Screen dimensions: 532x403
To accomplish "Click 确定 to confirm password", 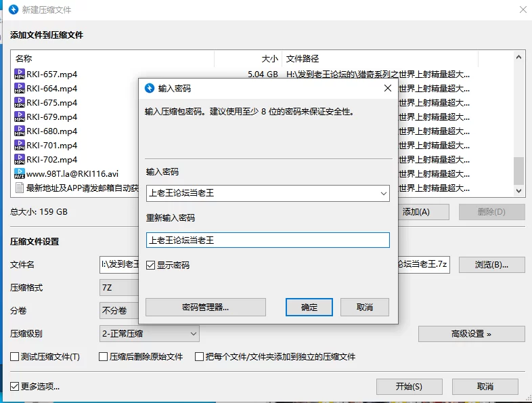I will [309, 307].
